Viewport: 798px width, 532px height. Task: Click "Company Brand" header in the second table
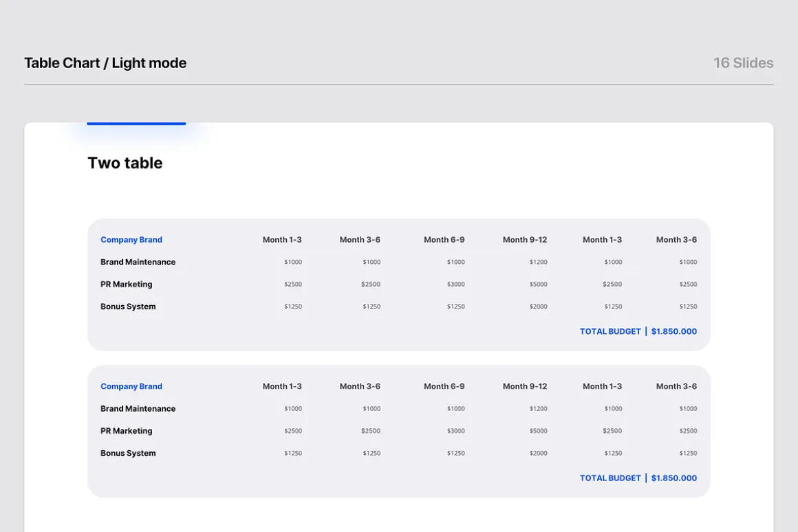click(x=131, y=386)
